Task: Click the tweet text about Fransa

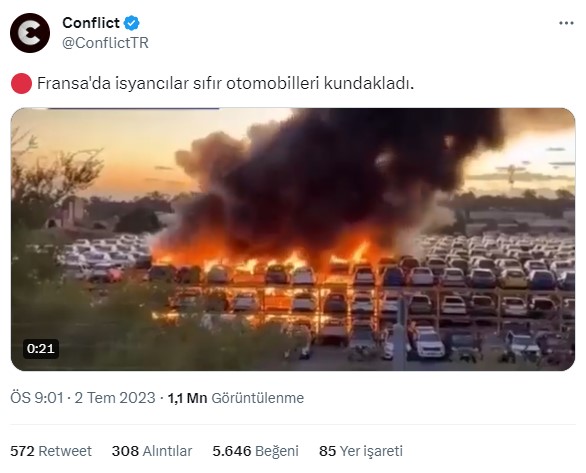Action: tap(225, 83)
